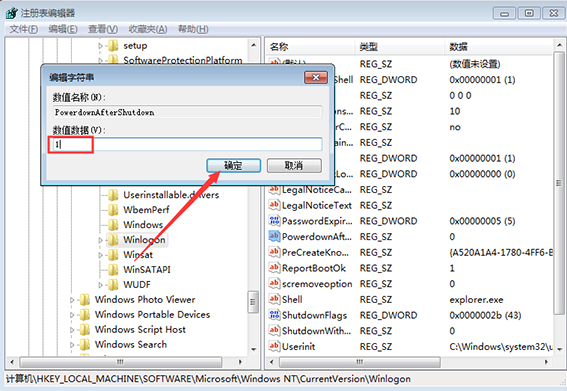Click the explorer.exe data value
567x391 pixels.
click(476, 299)
